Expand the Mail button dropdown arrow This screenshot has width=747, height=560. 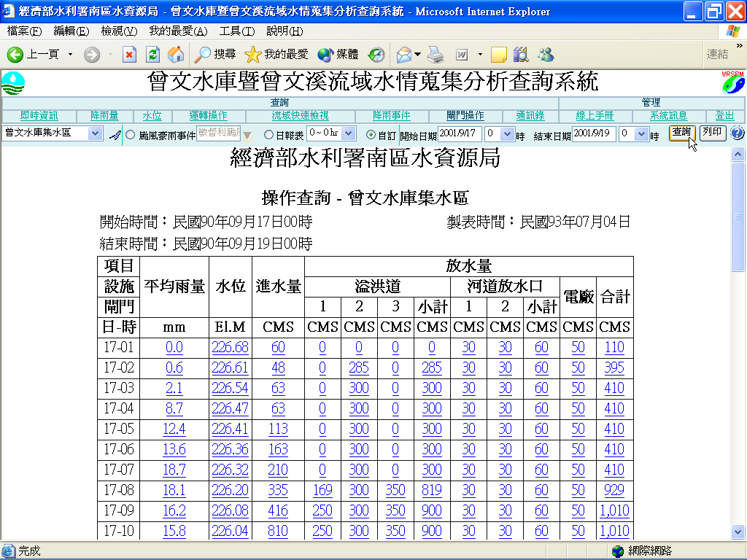pos(417,55)
